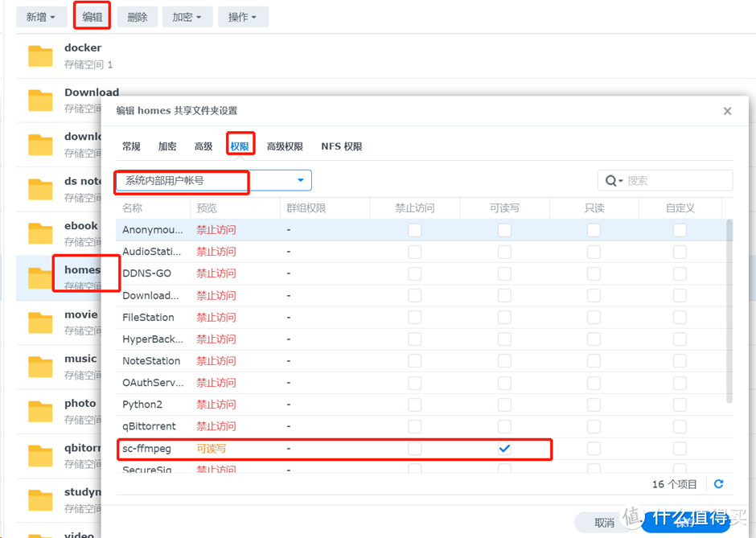This screenshot has width=756, height=538.
Task: Open the 操作 dropdown menu
Action: pyautogui.click(x=243, y=18)
